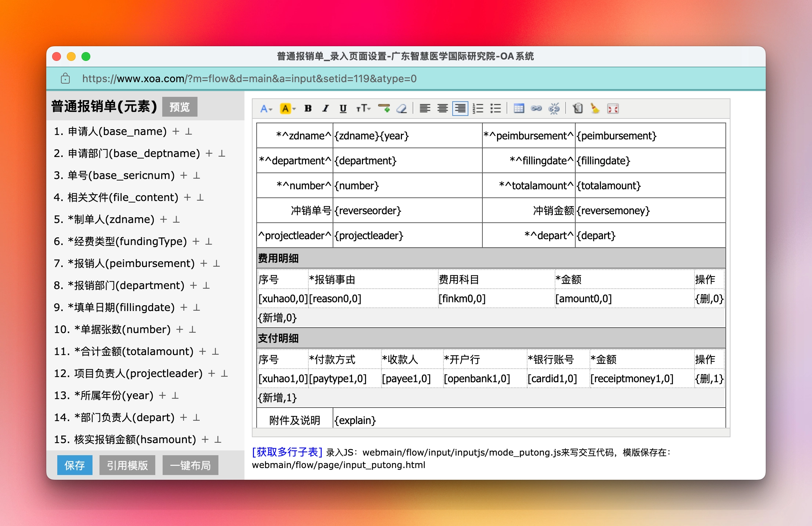This screenshot has width=812, height=526.
Task: Click ⊥ icon beside 报销人(peimbursement)
Action: tap(217, 263)
